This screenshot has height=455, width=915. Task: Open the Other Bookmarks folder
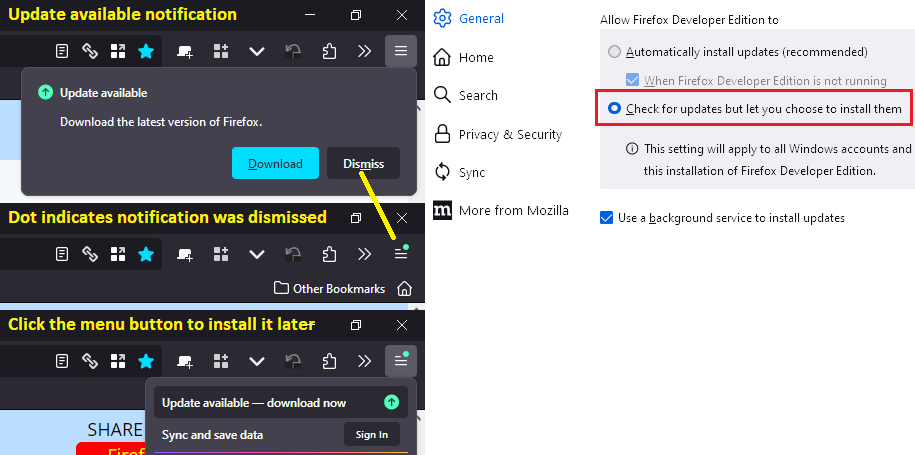(329, 289)
